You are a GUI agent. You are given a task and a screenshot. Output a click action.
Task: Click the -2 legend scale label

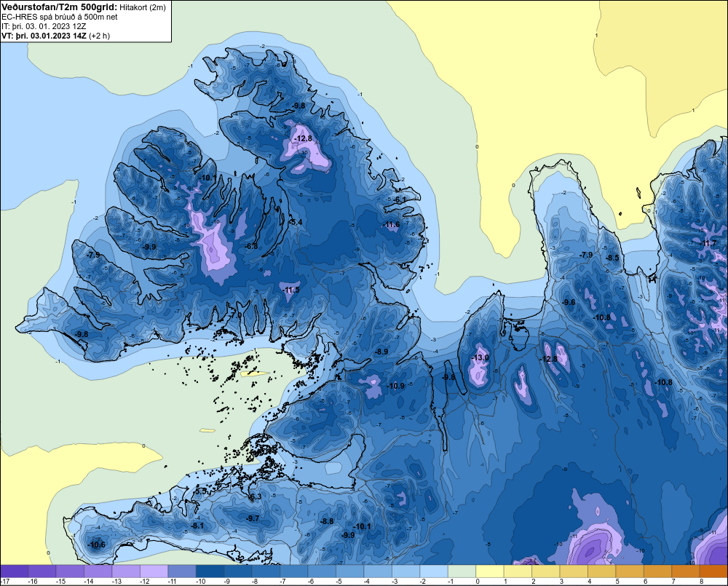(x=422, y=582)
